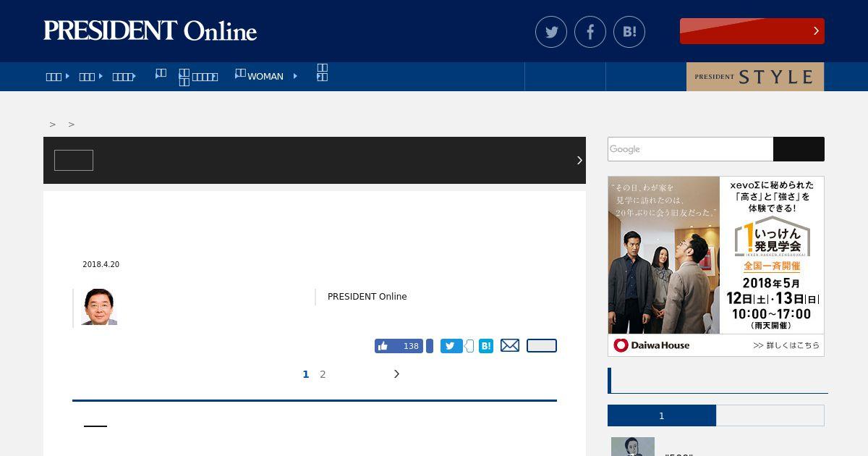Click the PRESIDENT Online source text
The height and width of the screenshot is (456, 868).
click(x=367, y=297)
